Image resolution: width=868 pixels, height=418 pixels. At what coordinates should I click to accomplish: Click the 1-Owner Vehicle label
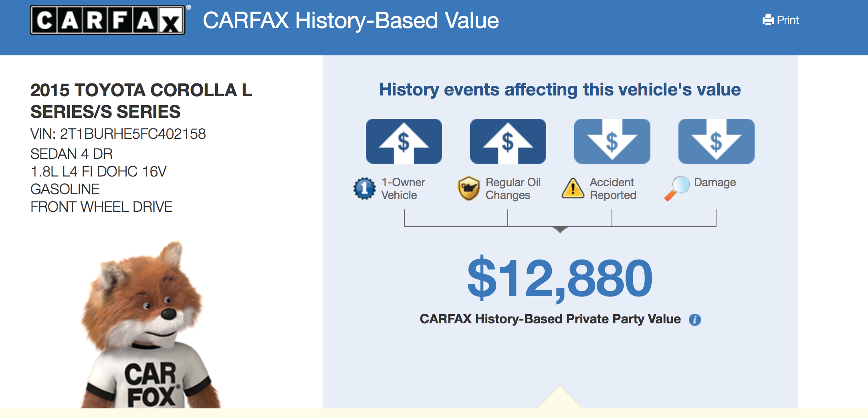tap(403, 189)
